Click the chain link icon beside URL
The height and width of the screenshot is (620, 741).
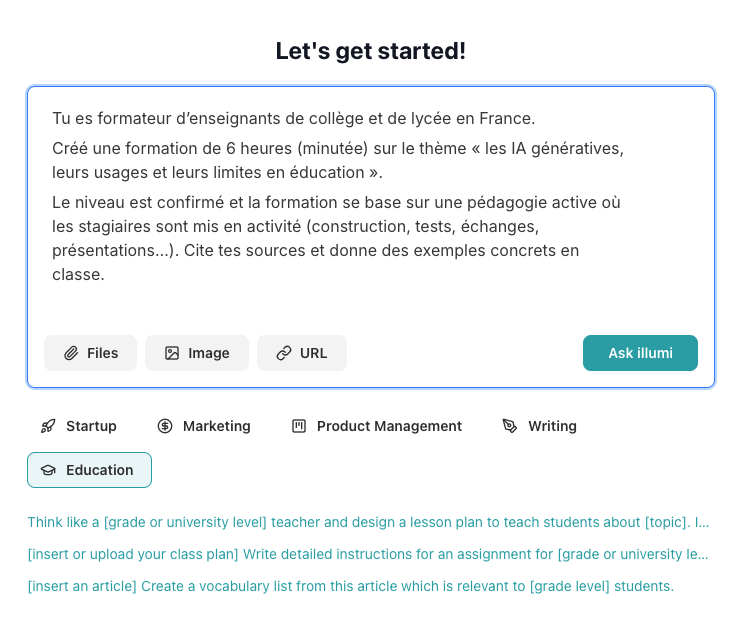click(x=284, y=353)
